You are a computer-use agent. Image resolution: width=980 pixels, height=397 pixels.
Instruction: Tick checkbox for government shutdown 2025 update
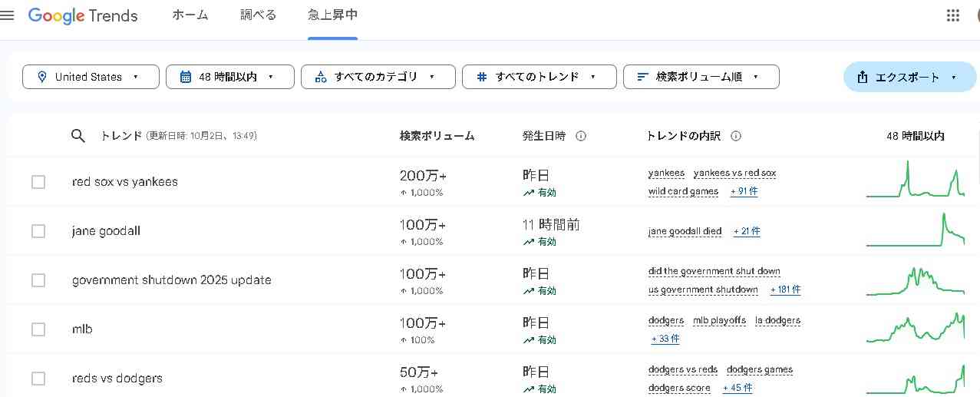pos(38,280)
